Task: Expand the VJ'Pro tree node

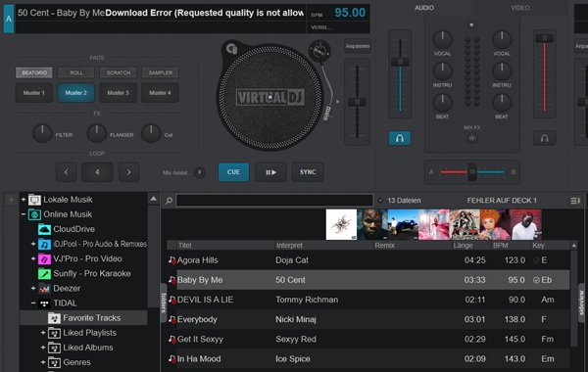Action: click(x=33, y=258)
